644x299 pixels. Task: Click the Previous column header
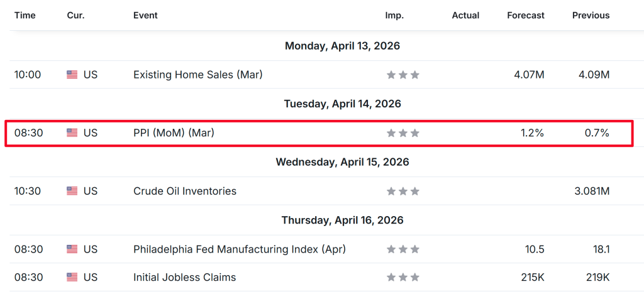(591, 15)
